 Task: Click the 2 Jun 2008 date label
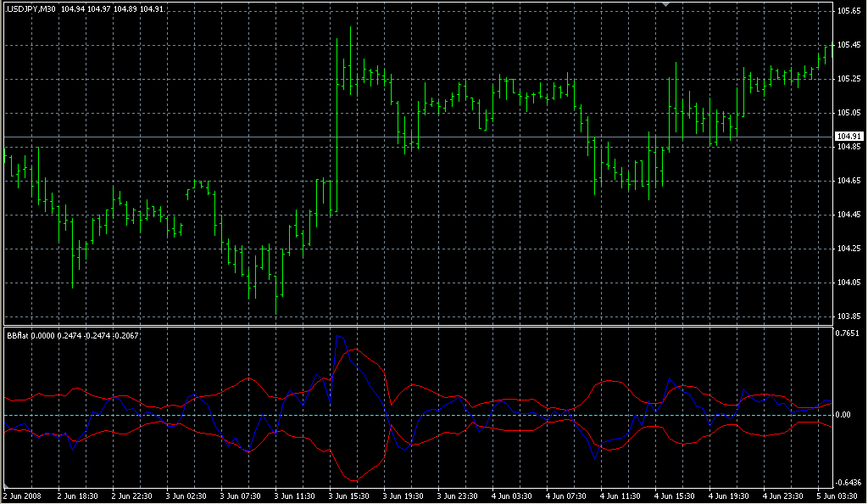pos(23,496)
